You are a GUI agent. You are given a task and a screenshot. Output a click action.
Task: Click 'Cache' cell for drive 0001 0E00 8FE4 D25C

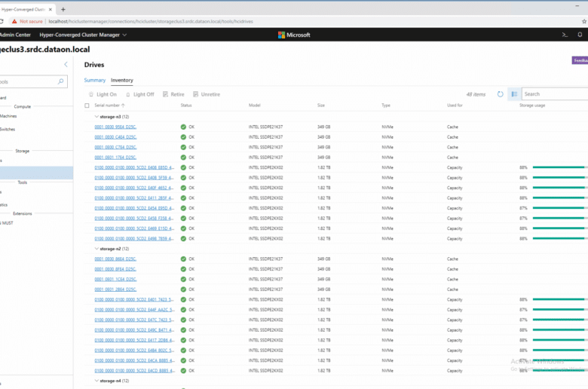point(452,269)
